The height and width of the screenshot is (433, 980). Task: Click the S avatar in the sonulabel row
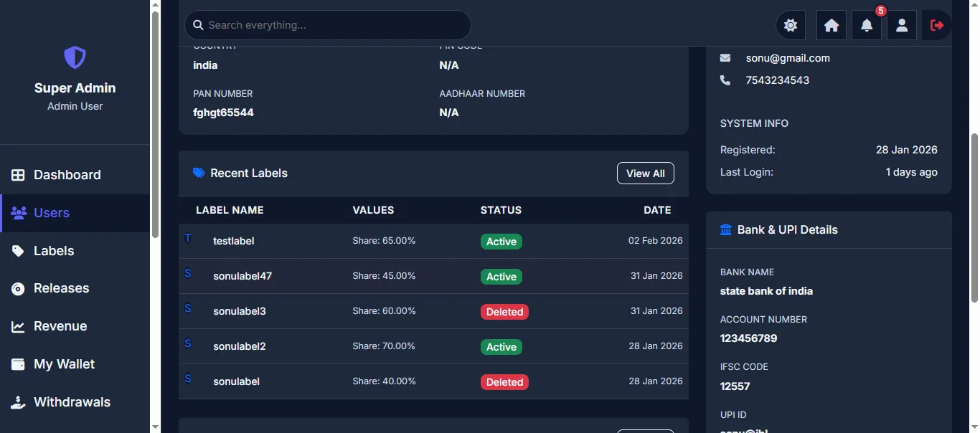[x=188, y=379]
